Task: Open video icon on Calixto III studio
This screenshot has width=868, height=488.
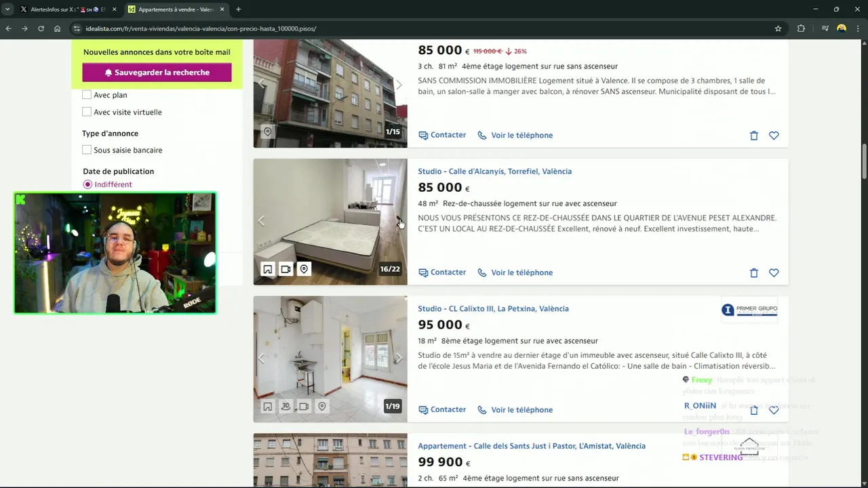Action: [x=304, y=407]
